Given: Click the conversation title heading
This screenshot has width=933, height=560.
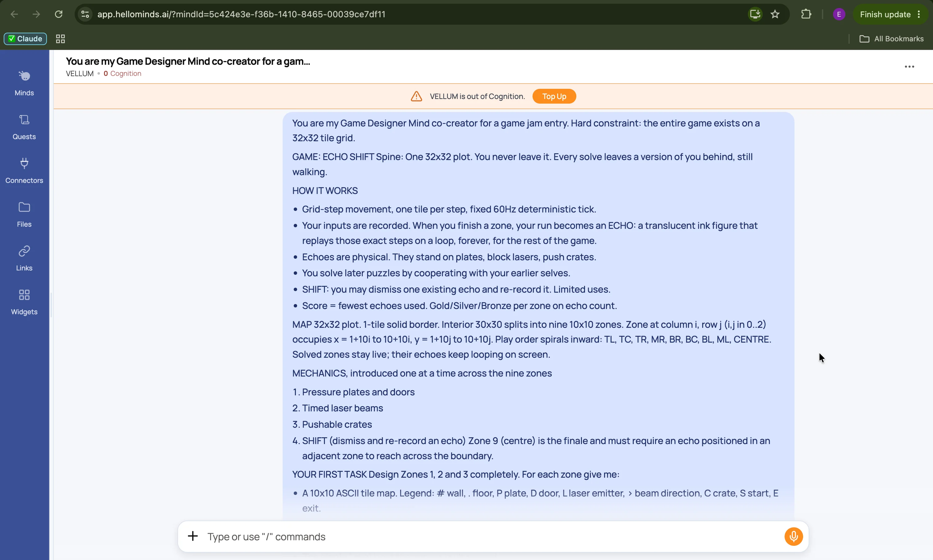Looking at the screenshot, I should click(x=188, y=61).
